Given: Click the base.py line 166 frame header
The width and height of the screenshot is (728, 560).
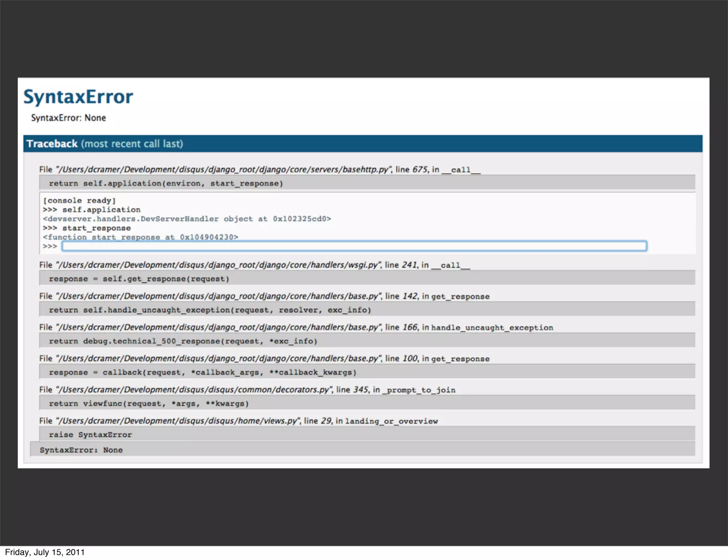Looking at the screenshot, I should (x=296, y=328).
